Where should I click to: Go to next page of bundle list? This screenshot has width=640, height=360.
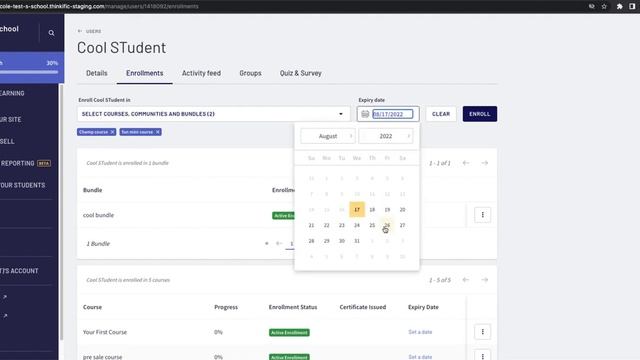click(484, 163)
